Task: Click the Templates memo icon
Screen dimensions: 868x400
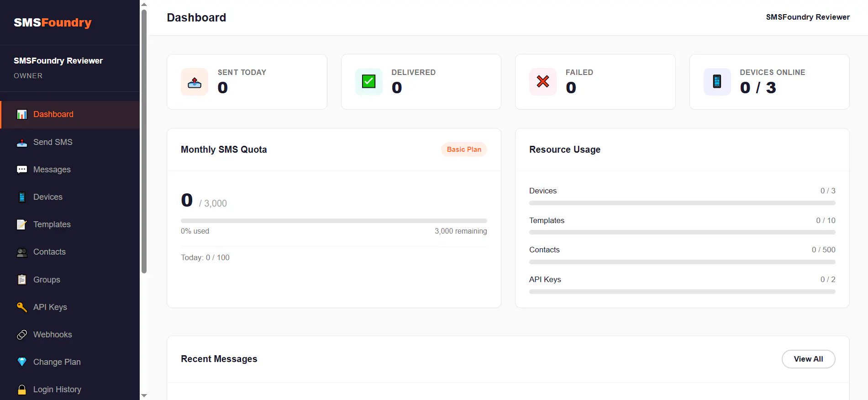Action: 22,224
